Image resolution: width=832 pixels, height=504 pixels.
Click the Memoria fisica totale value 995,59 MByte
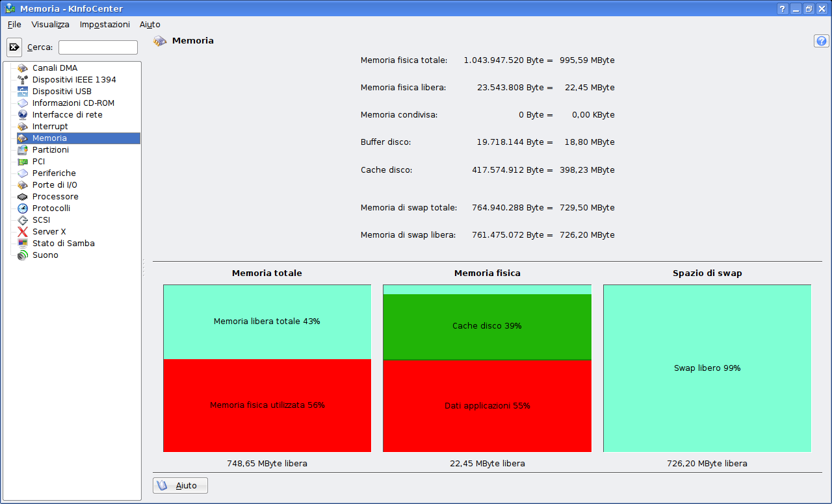tap(587, 60)
